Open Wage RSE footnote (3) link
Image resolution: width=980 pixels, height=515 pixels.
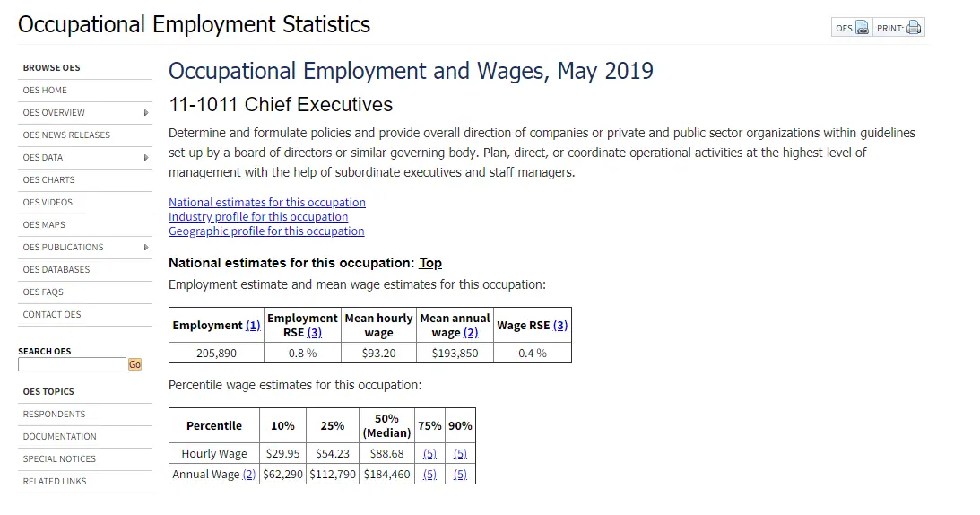(x=560, y=326)
